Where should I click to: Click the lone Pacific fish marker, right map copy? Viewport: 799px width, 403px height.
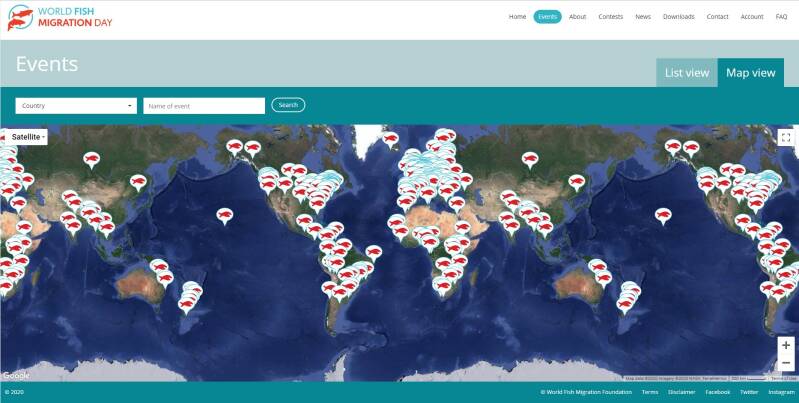[663, 215]
